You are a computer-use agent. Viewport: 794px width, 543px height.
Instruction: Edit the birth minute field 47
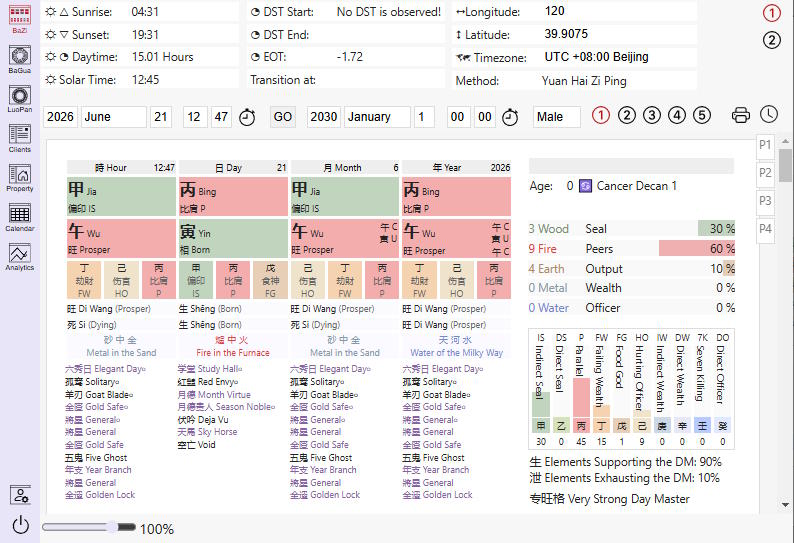(221, 117)
